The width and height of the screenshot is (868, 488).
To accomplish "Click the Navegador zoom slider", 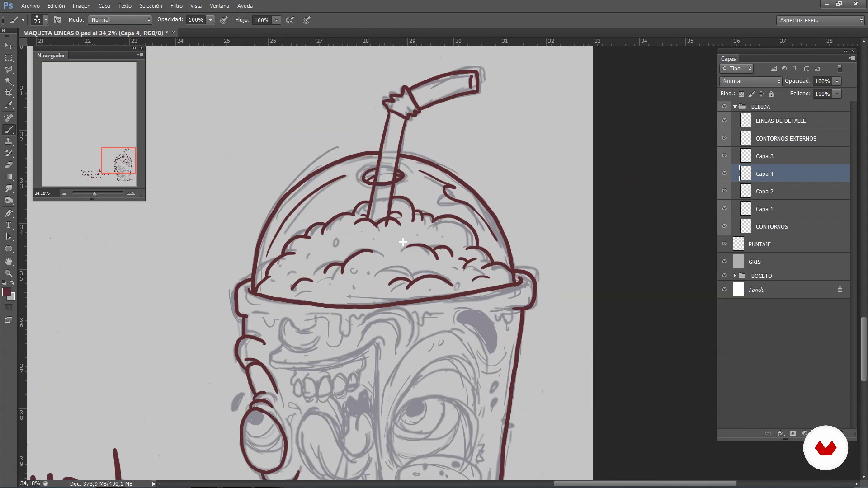I will click(97, 193).
